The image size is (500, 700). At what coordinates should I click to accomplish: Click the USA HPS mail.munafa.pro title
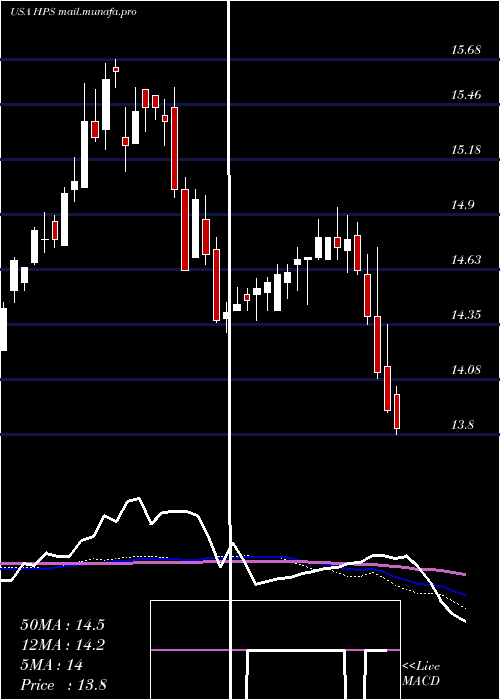pos(73,12)
